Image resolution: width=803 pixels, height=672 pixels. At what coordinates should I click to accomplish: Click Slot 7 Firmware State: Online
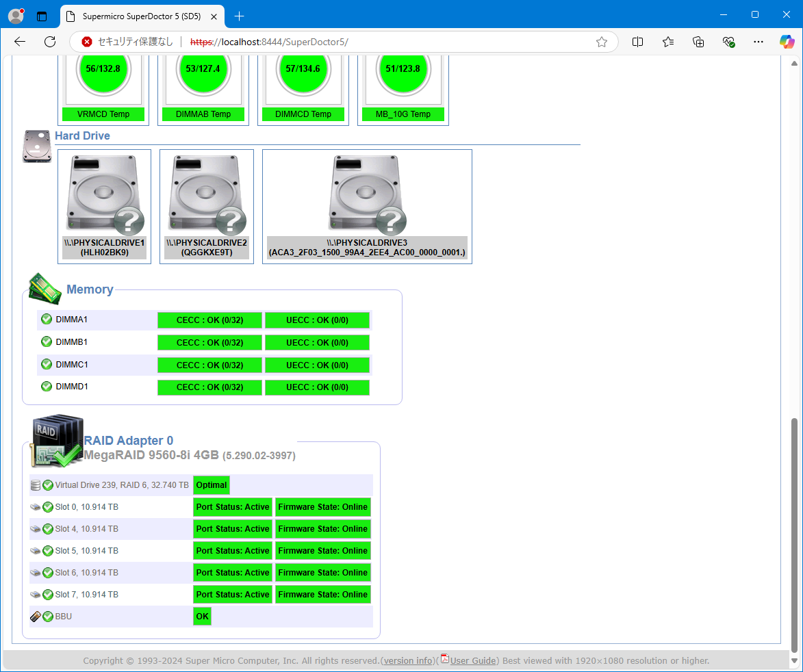pos(322,595)
